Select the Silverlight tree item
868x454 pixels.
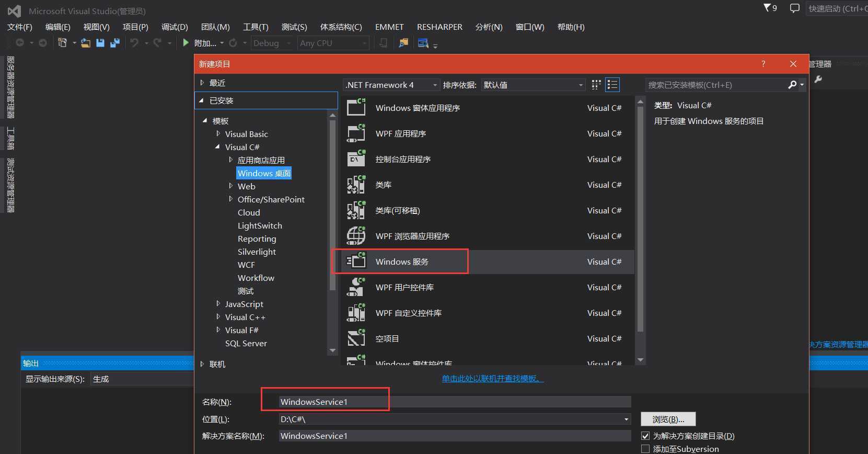(257, 252)
